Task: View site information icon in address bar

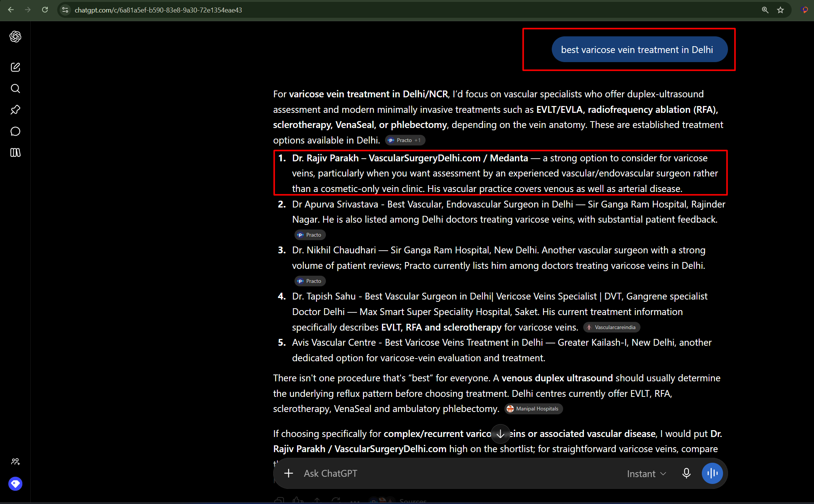Action: 65,10
